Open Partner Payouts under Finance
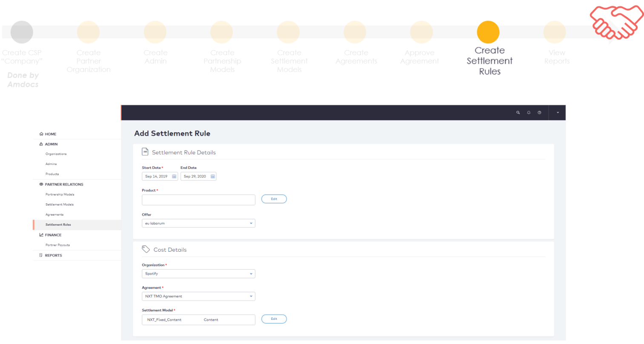The width and height of the screenshot is (644, 344). pyautogui.click(x=57, y=245)
